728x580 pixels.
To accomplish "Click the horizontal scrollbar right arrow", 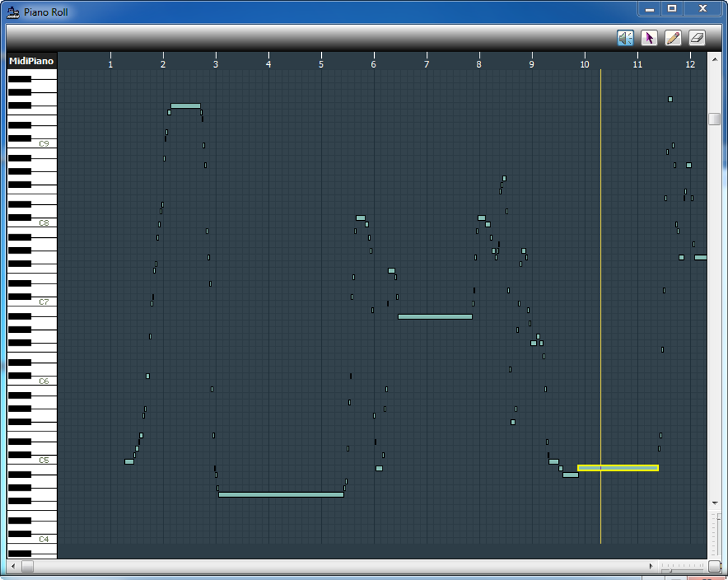I will click(651, 566).
